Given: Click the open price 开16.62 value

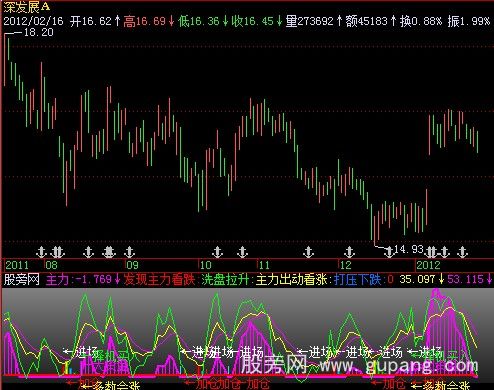Looking at the screenshot, I should [95, 21].
